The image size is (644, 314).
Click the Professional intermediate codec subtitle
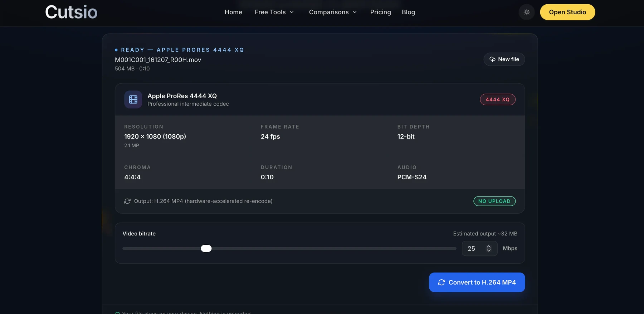[188, 104]
